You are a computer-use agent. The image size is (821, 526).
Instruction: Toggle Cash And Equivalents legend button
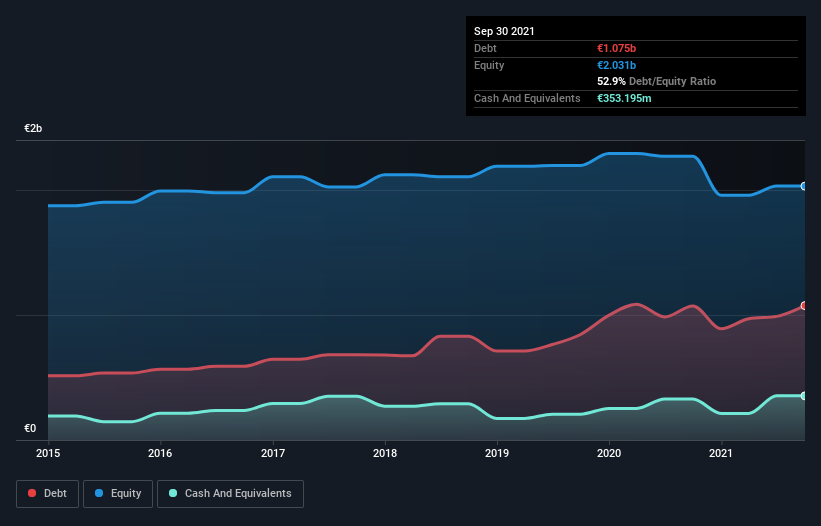point(230,494)
